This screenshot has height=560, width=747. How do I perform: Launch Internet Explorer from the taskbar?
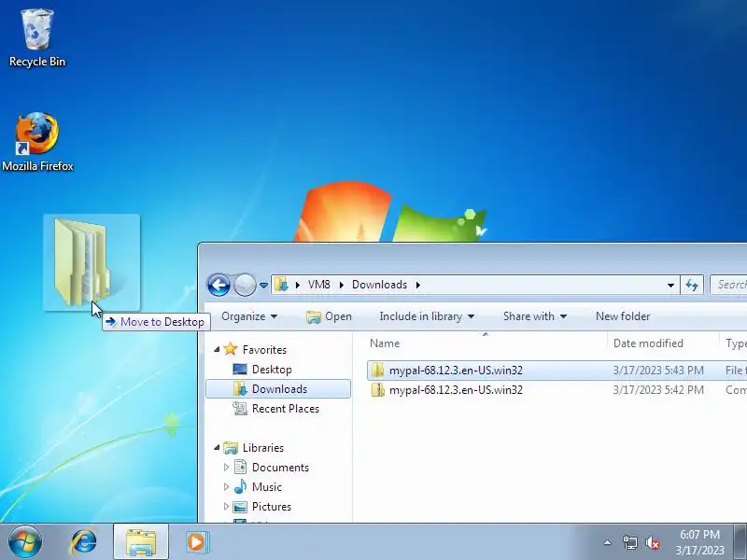tap(83, 542)
